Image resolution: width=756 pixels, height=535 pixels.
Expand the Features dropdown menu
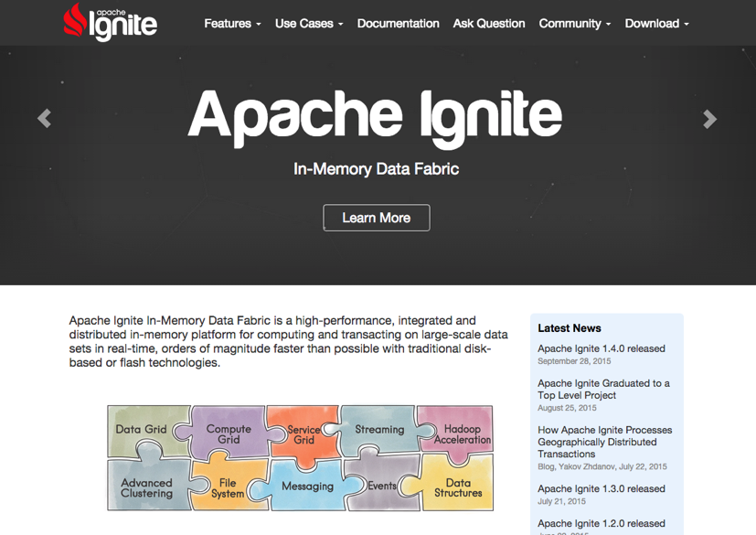(x=232, y=24)
